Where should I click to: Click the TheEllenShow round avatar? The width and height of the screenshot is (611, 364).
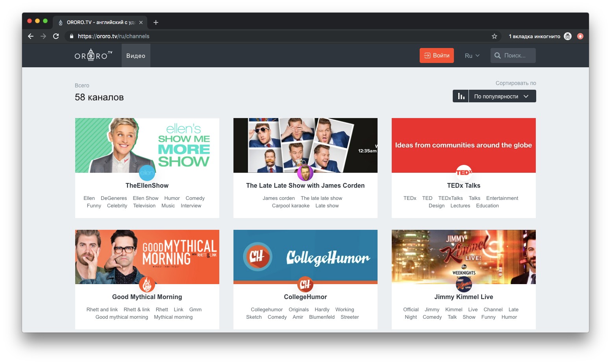pyautogui.click(x=147, y=173)
